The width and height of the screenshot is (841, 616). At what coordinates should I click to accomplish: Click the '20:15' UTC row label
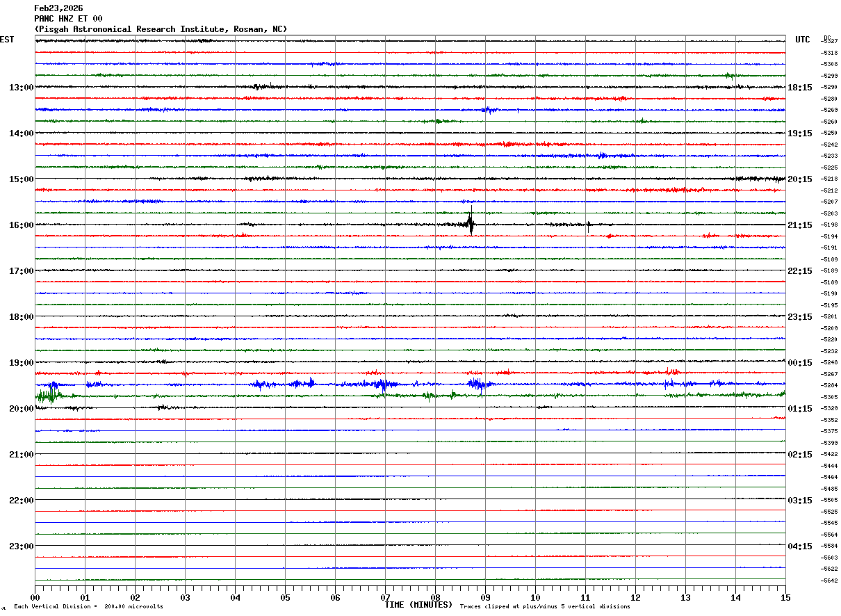pos(800,179)
